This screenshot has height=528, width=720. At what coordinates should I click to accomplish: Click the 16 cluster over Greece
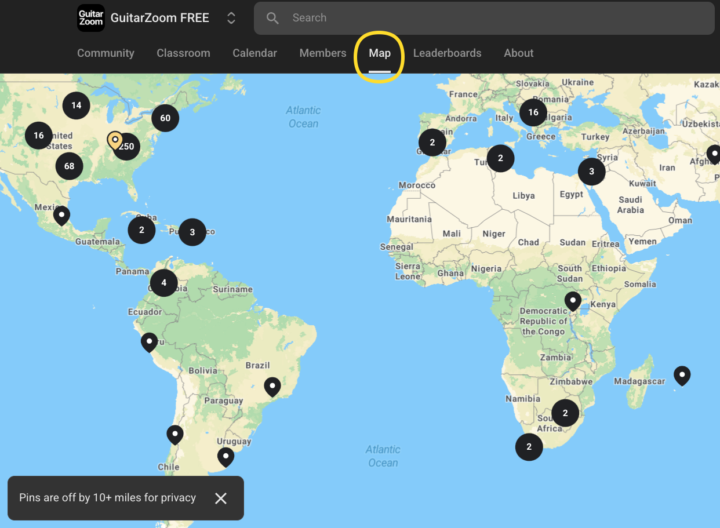(533, 113)
